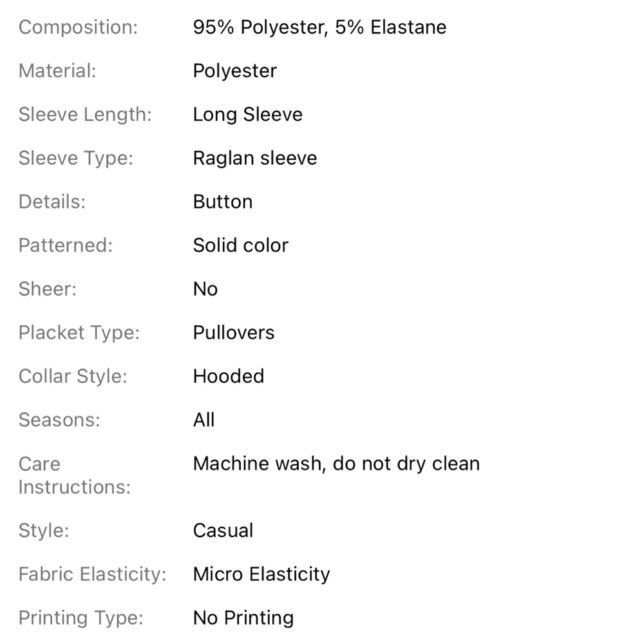Select the 'Machine wash, do not dry clean' text
This screenshot has width=644, height=644.
[x=336, y=464]
